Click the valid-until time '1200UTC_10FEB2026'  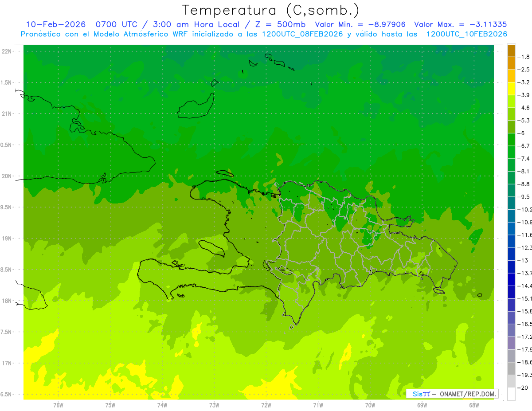click(466, 34)
